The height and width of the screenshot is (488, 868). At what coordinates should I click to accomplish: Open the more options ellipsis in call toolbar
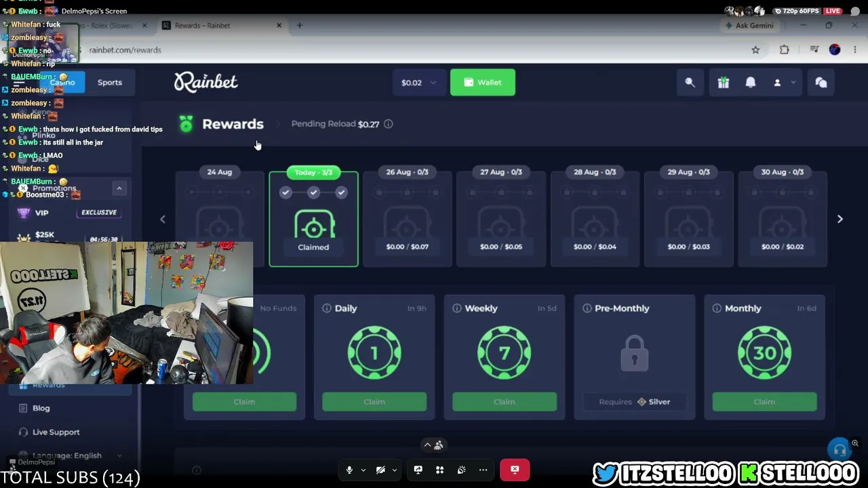(483, 470)
